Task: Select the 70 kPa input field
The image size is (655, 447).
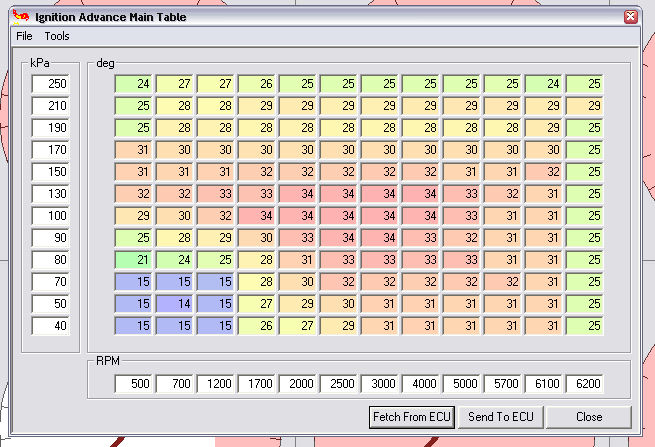Action: 51,282
